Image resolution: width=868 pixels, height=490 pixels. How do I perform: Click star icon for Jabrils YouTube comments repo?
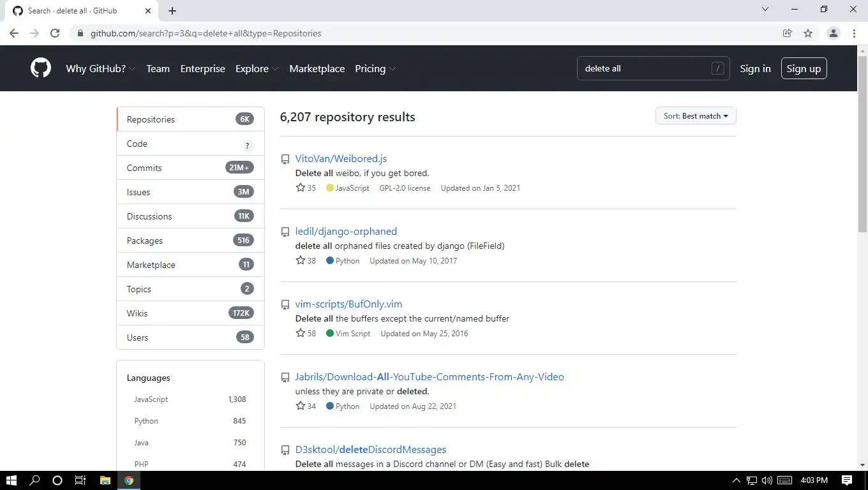[301, 406]
